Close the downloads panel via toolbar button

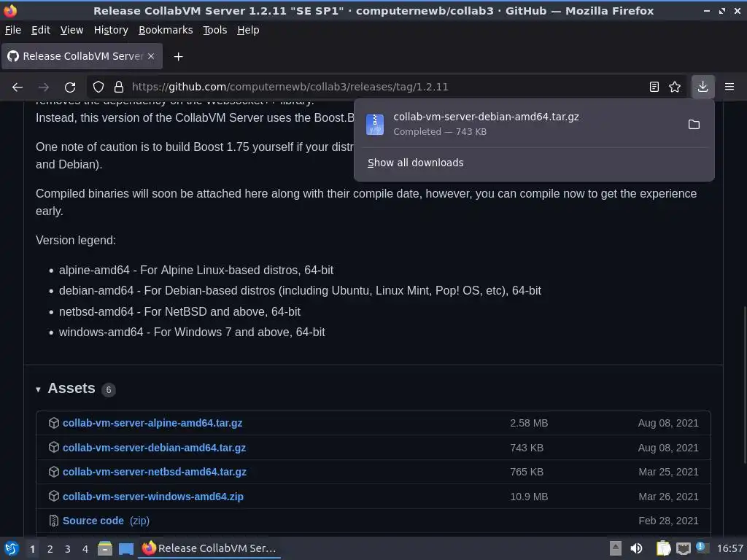[703, 87]
